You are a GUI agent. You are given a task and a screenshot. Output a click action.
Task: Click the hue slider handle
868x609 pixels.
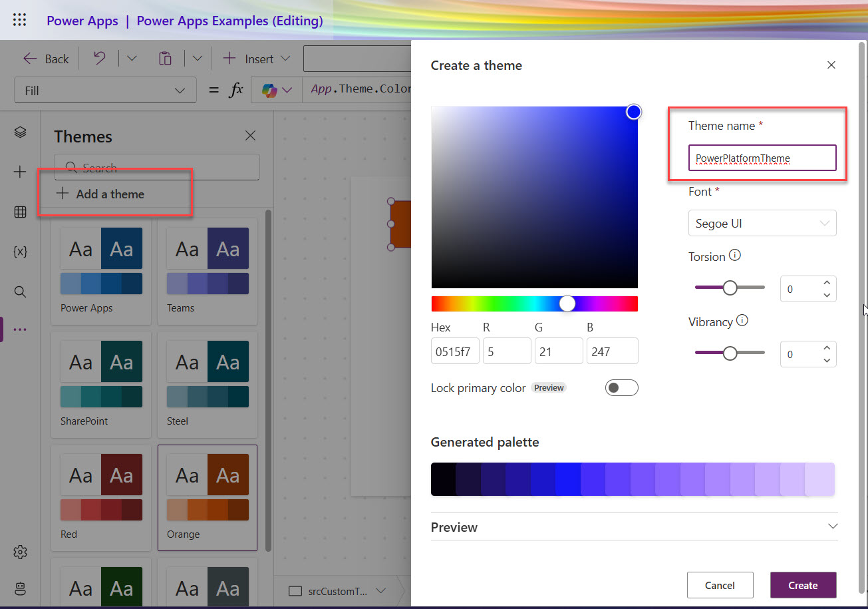(x=567, y=304)
